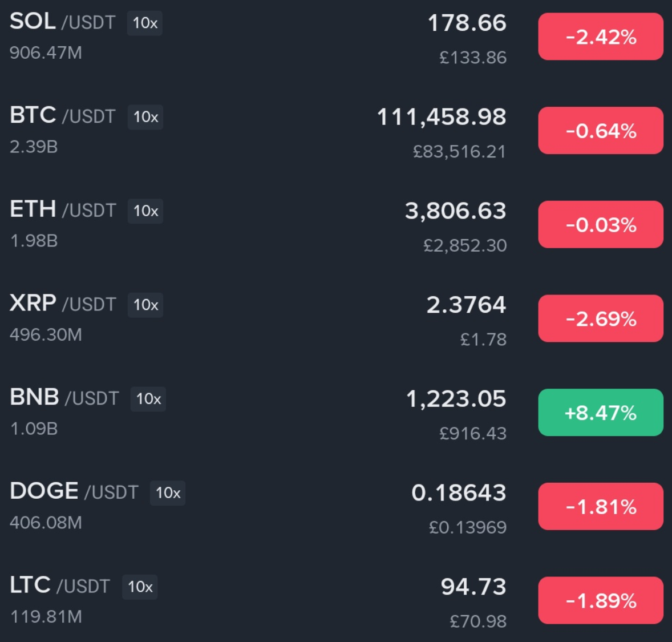Tap the ETH -0.03% change badge
This screenshot has height=642, width=672.
point(600,225)
